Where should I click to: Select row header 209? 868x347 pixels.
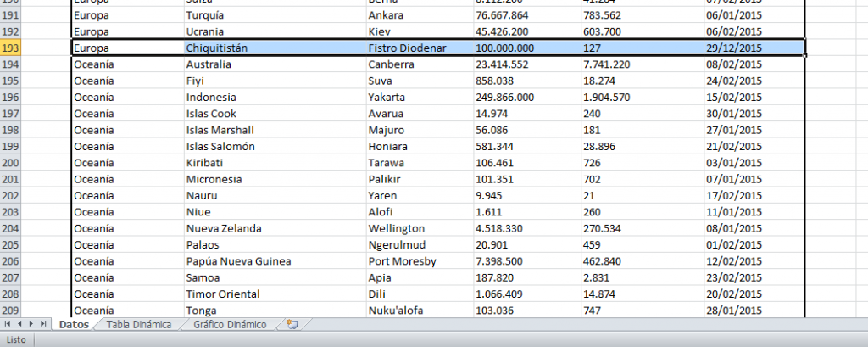[10, 311]
